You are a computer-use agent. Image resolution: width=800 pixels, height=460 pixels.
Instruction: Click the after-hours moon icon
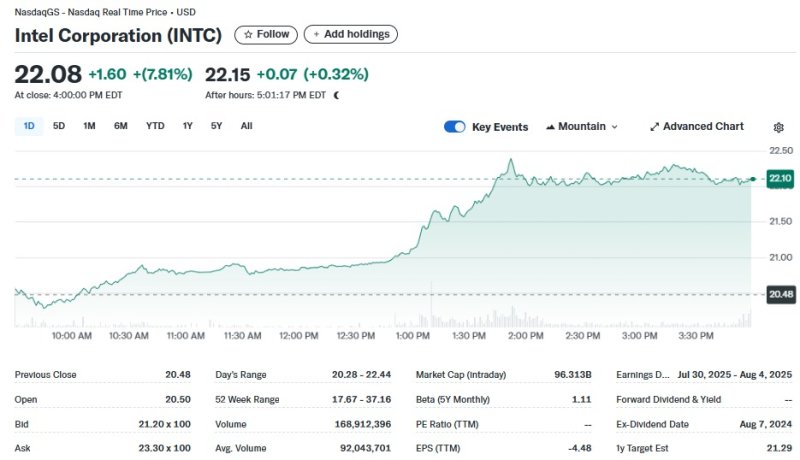(x=336, y=95)
